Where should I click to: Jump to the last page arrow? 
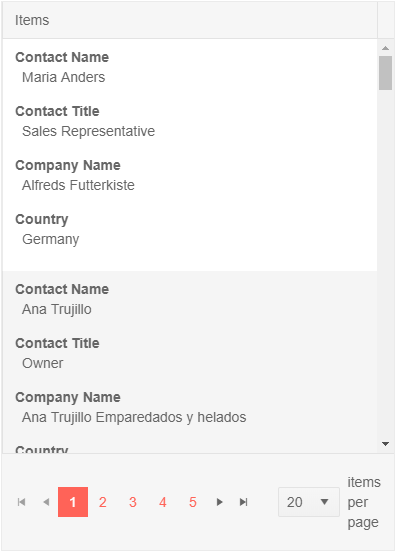(244, 502)
